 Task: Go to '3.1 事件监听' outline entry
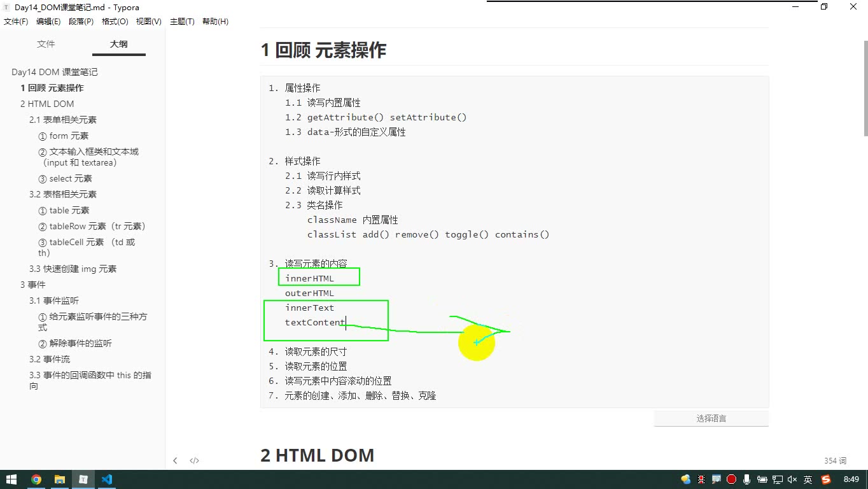click(x=54, y=301)
